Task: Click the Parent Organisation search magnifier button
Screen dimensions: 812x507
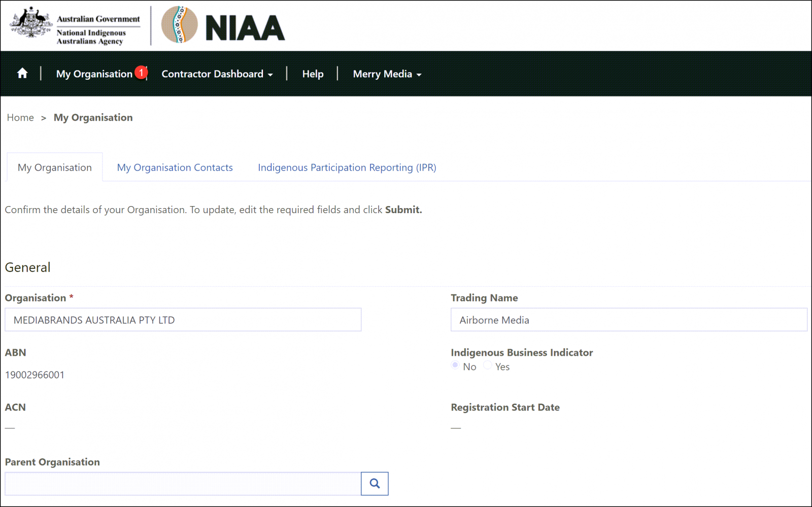Action: tap(375, 484)
